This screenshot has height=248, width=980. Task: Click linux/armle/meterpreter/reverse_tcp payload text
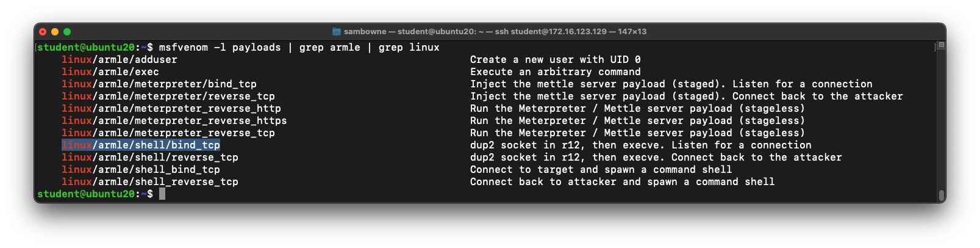(x=168, y=96)
